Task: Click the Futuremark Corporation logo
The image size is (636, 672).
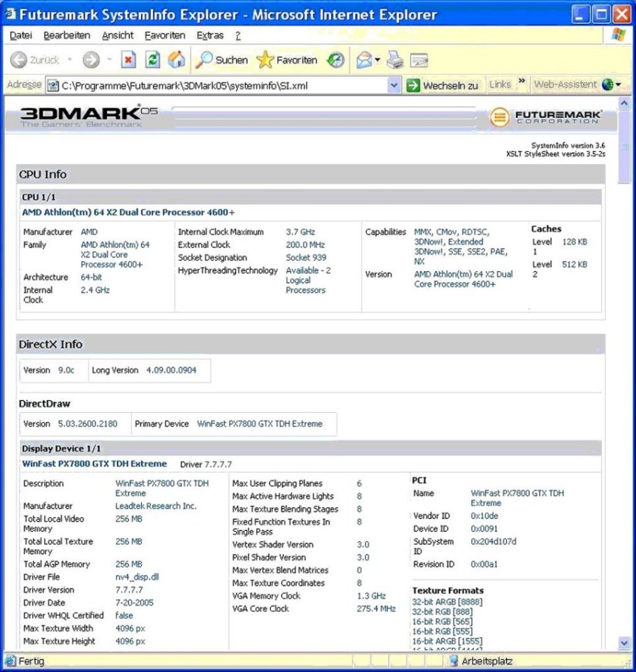Action: pyautogui.click(x=546, y=117)
